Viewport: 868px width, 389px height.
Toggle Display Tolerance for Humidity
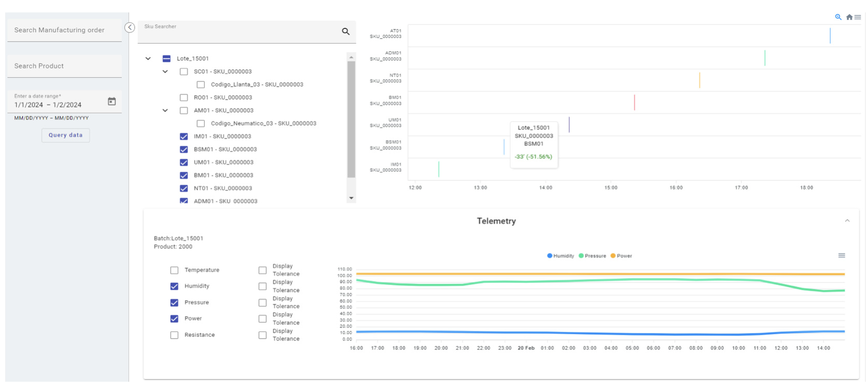pyautogui.click(x=262, y=286)
